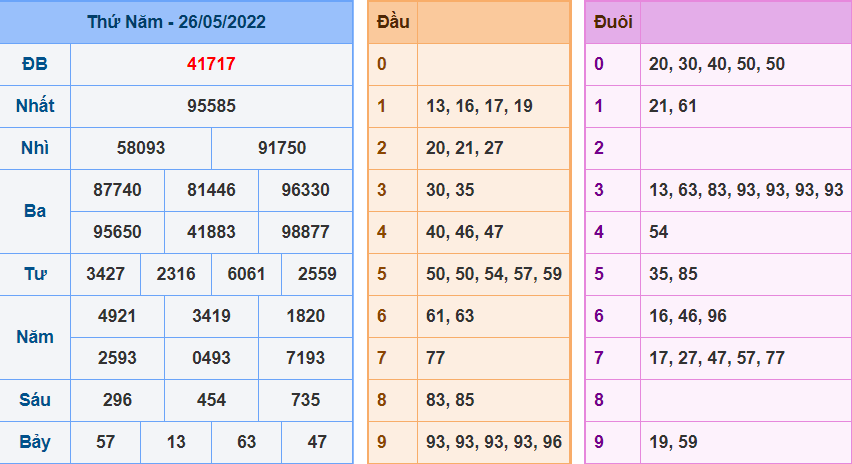Image resolution: width=852 pixels, height=464 pixels.
Task: Click the Sáu prize number 296
Action: (117, 400)
